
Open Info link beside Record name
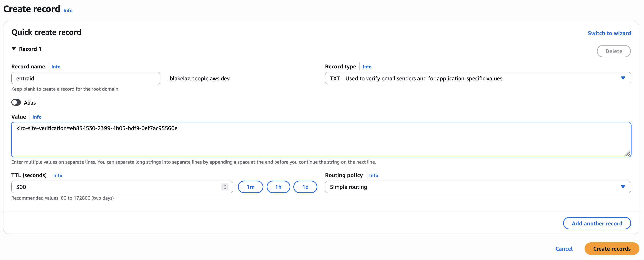(x=56, y=67)
